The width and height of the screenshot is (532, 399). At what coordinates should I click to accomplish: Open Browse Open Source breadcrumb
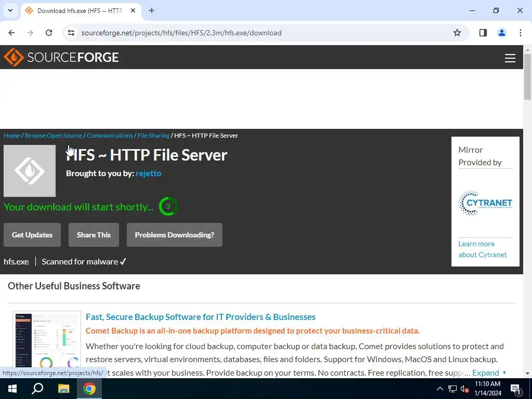pos(54,136)
